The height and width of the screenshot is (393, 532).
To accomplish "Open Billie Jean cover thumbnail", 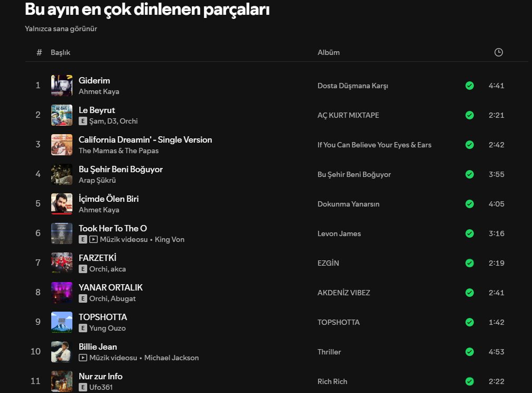I will pyautogui.click(x=62, y=352).
